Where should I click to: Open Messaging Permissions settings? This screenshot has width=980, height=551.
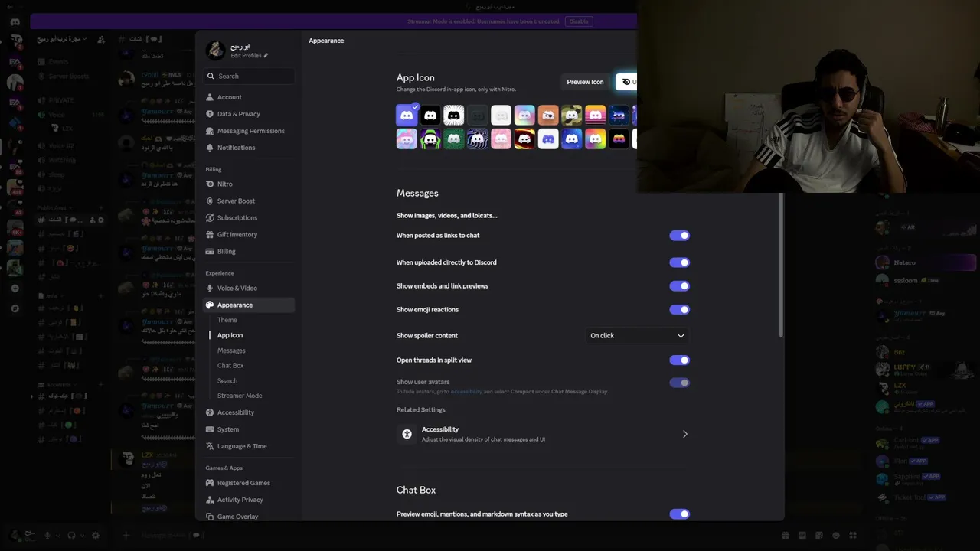tap(249, 131)
